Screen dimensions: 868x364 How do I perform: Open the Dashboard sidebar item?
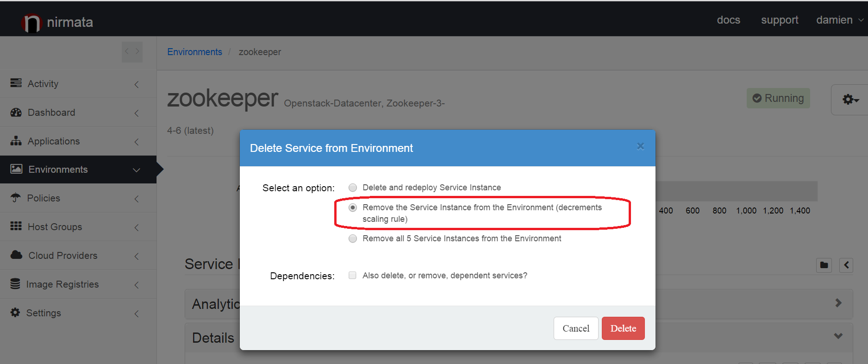click(78, 113)
